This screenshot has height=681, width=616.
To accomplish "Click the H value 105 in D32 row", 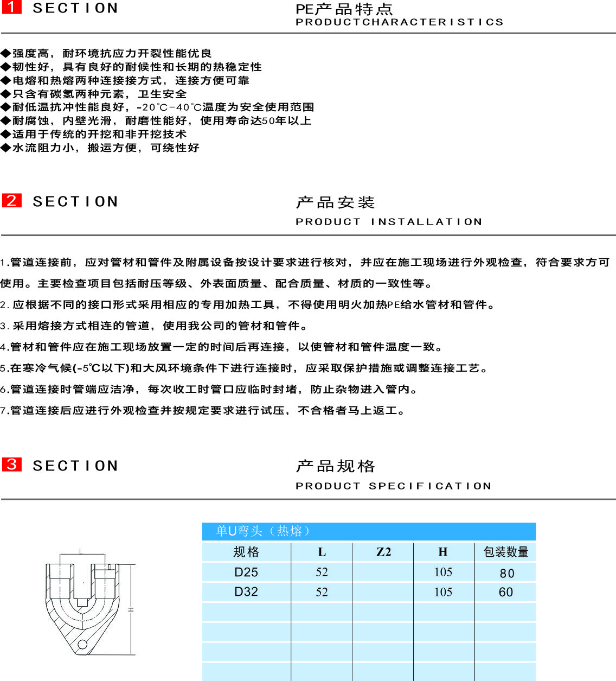I will click(443, 592).
